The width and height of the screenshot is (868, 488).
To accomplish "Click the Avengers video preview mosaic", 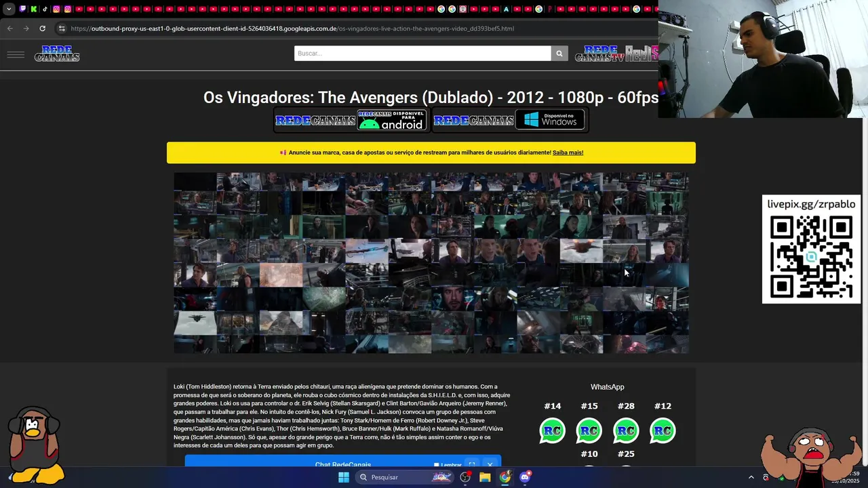I will (x=431, y=263).
